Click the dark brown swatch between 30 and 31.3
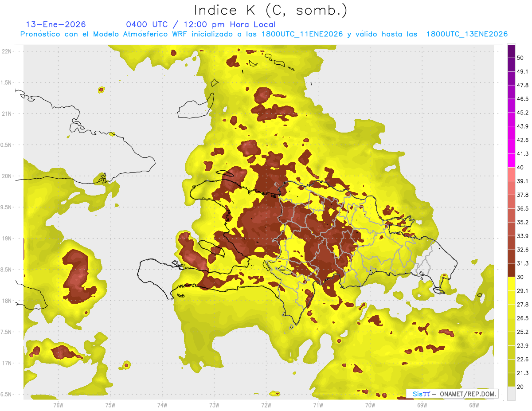This screenshot has height=411, width=532. (511, 270)
